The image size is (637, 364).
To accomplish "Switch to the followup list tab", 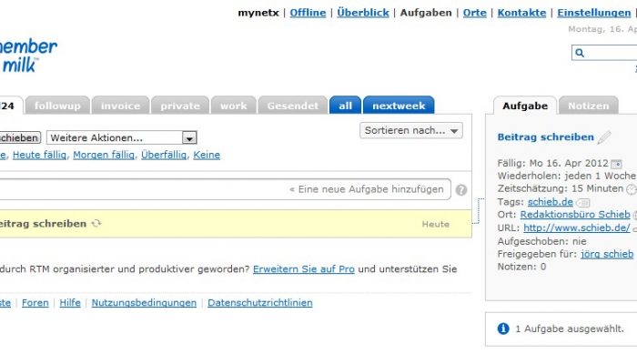I will 57,106.
